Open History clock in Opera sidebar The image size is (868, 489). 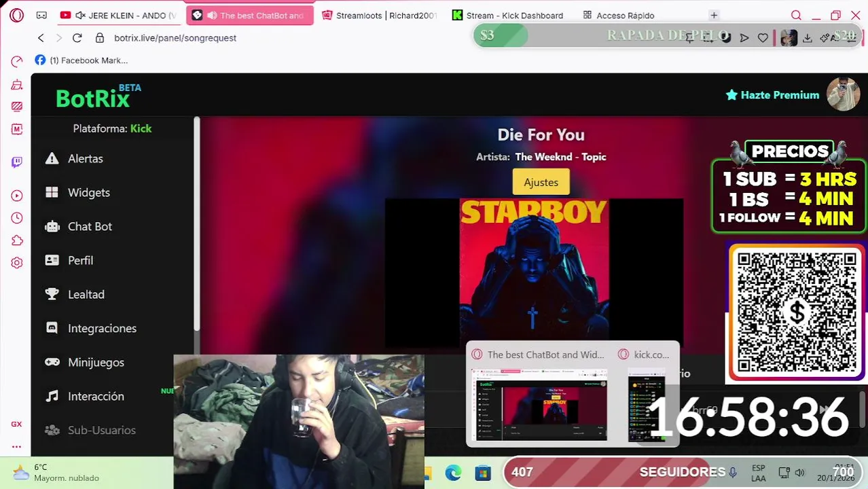point(17,218)
